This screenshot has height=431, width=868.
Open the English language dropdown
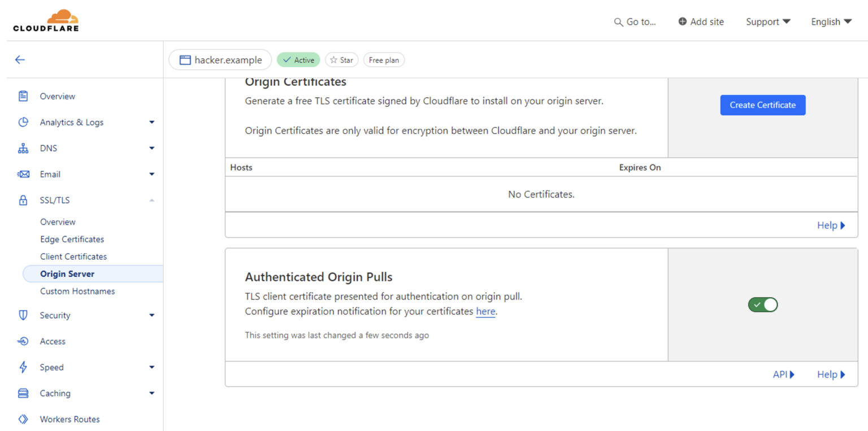click(830, 21)
